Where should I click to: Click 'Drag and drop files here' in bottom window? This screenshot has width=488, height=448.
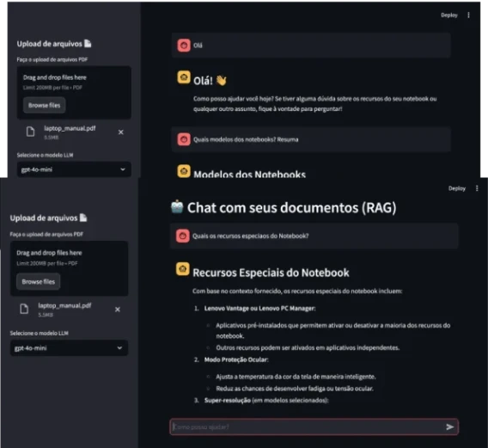tap(49, 253)
